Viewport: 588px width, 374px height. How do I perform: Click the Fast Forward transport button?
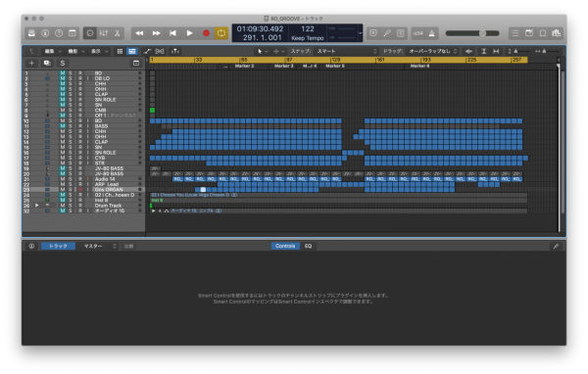point(156,33)
